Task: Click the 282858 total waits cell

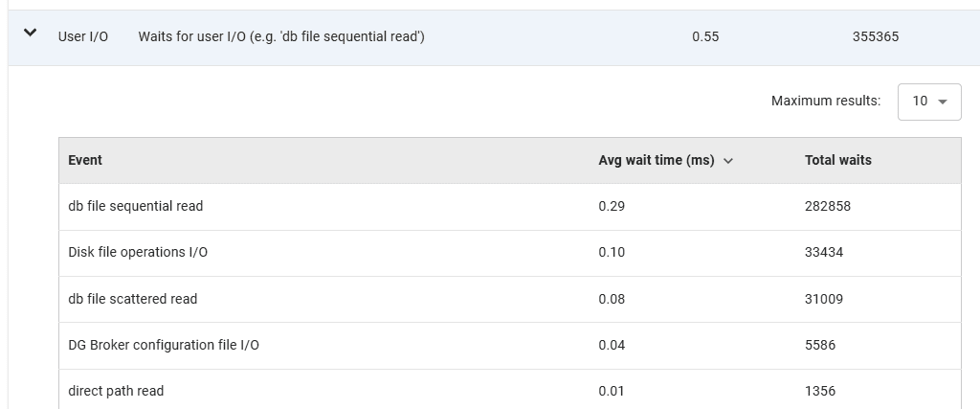Action: tap(828, 206)
